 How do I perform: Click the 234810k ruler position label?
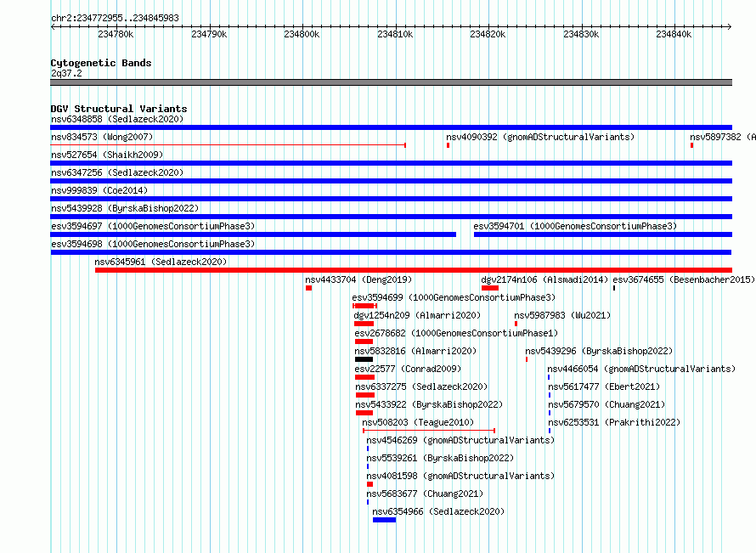pyautogui.click(x=395, y=34)
